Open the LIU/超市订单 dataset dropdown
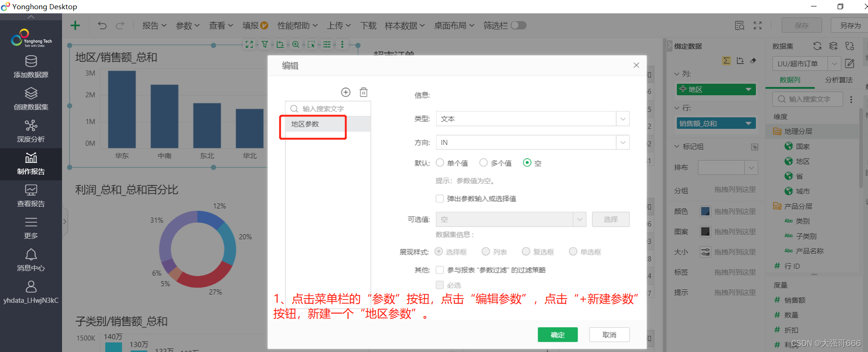The width and height of the screenshot is (868, 352). (834, 63)
